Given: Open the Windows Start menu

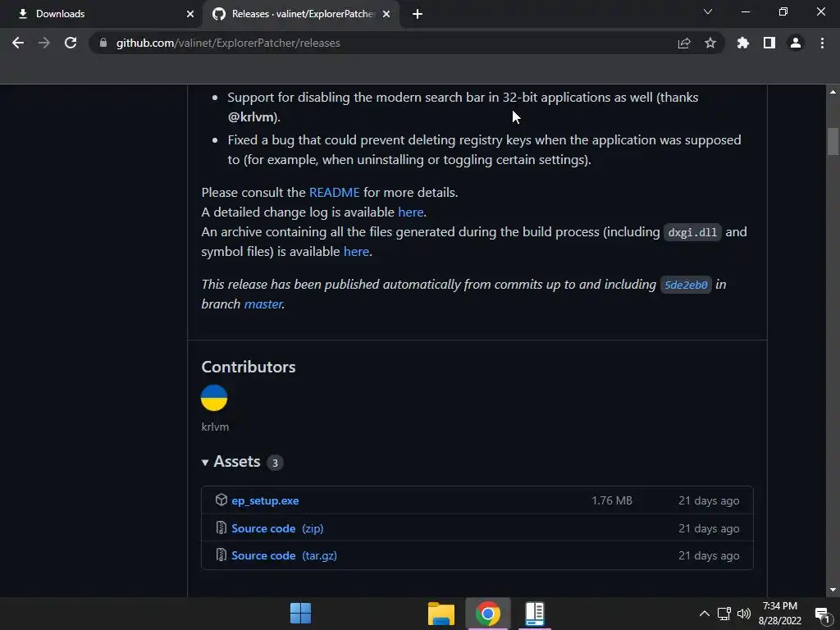Looking at the screenshot, I should 300,614.
